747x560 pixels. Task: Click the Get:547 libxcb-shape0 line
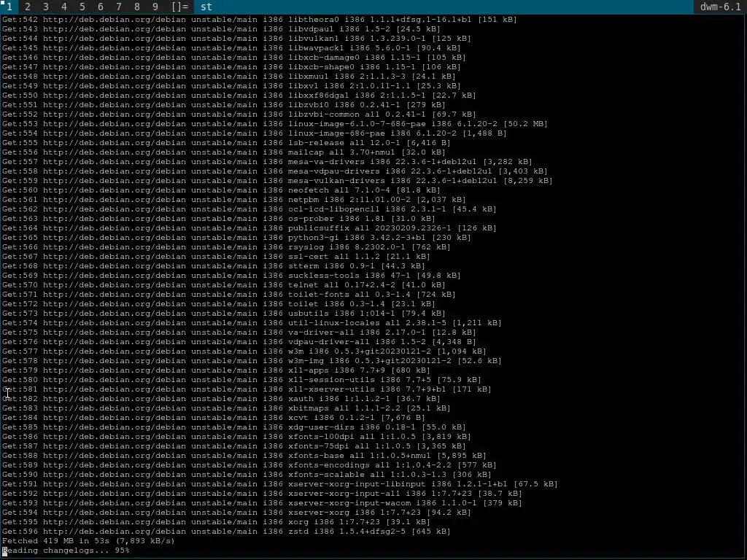pyautogui.click(x=231, y=66)
